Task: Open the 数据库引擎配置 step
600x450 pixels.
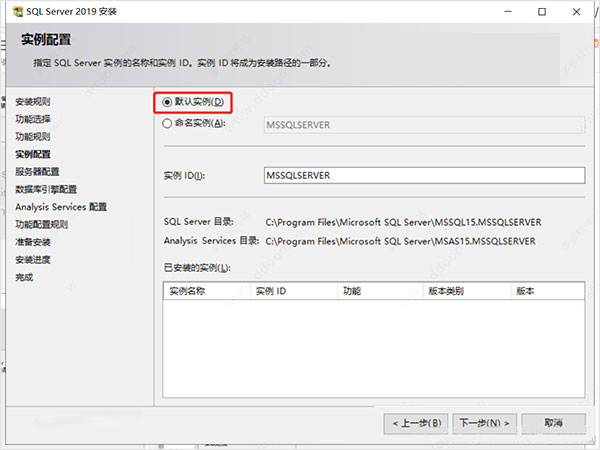Action: point(46,189)
